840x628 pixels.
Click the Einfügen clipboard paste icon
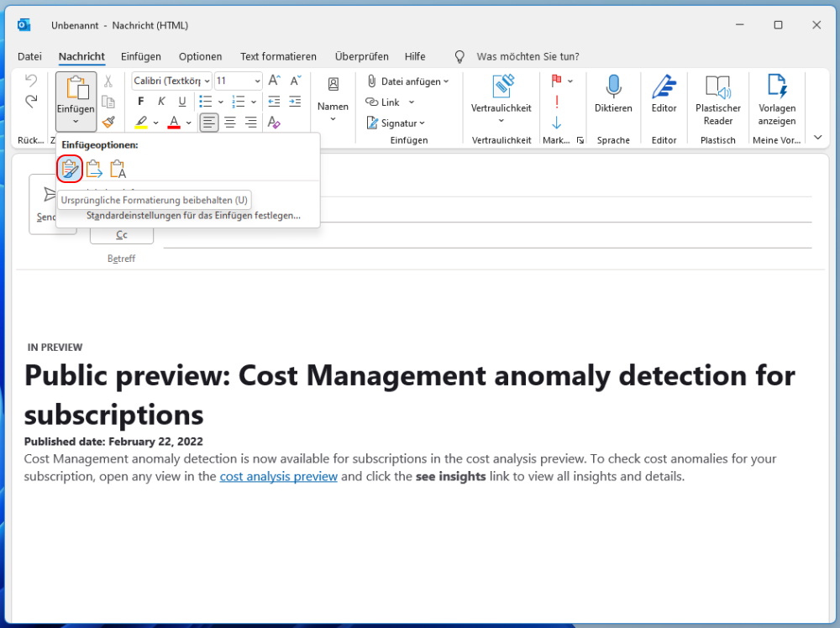pyautogui.click(x=76, y=88)
